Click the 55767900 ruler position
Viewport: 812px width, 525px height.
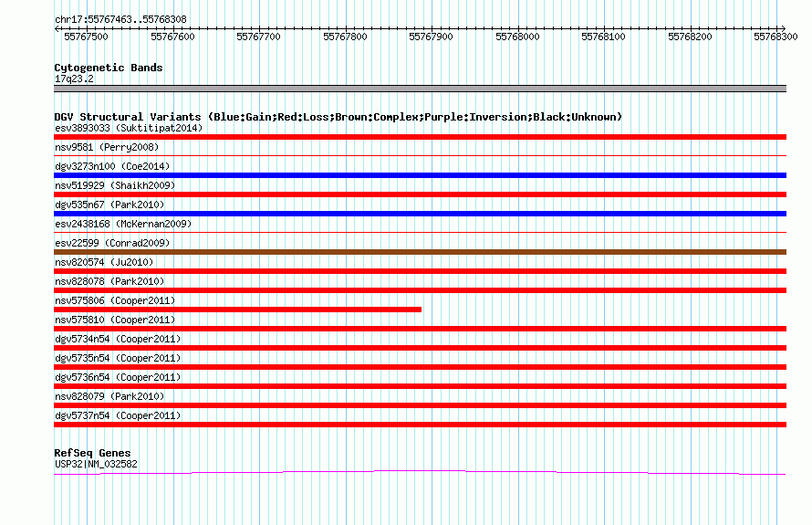tap(431, 37)
